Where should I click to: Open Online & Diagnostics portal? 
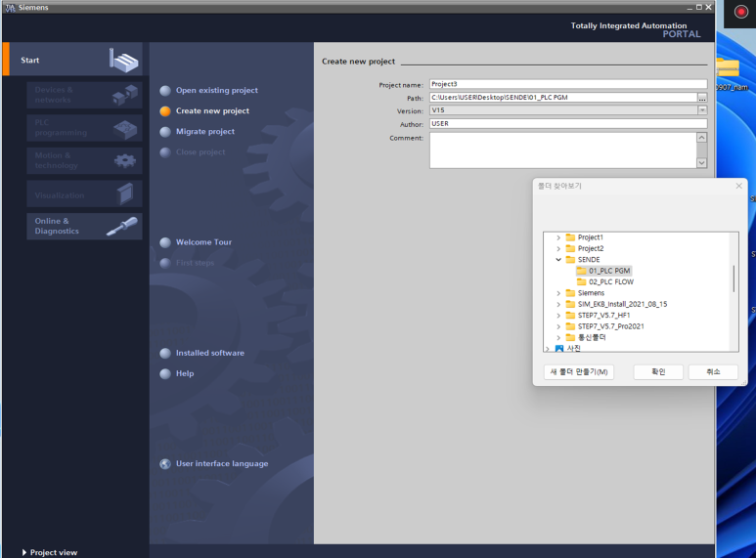[84, 227]
